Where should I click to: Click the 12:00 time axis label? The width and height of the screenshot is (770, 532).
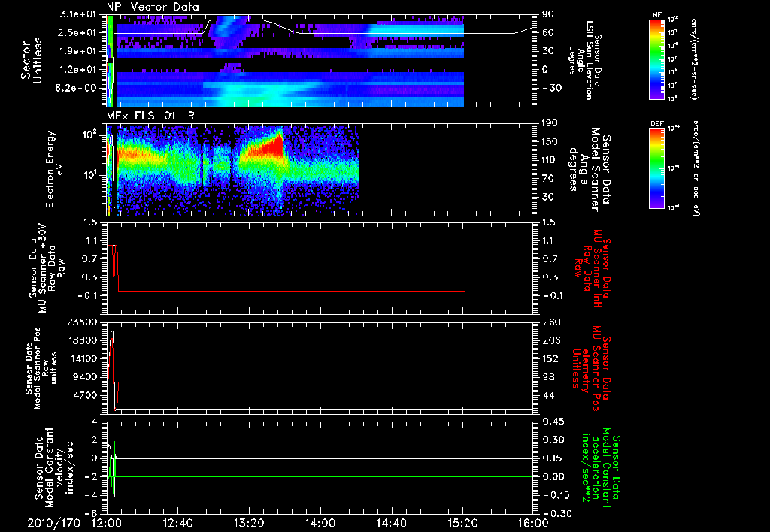[107, 523]
